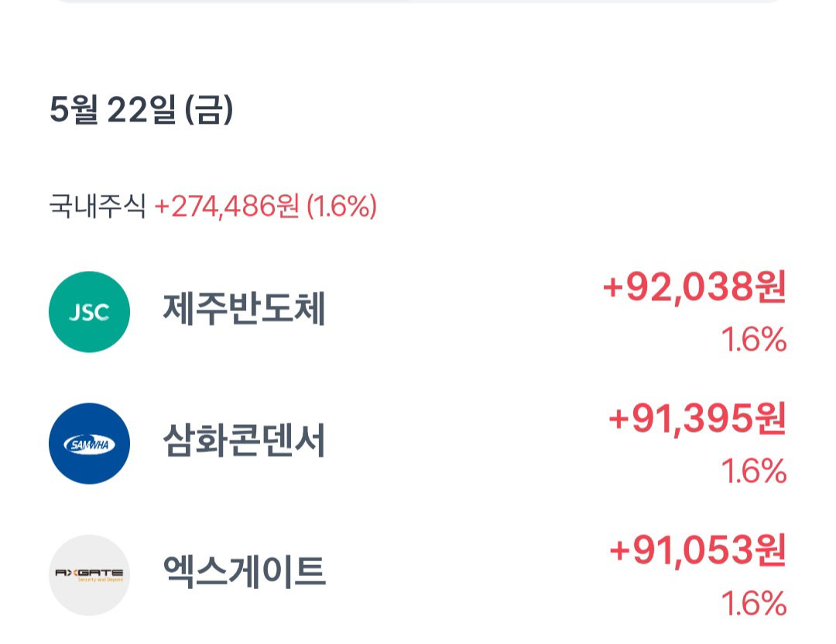Select the +92,038원 profit amount
The height and width of the screenshot is (644, 836).
[694, 287]
